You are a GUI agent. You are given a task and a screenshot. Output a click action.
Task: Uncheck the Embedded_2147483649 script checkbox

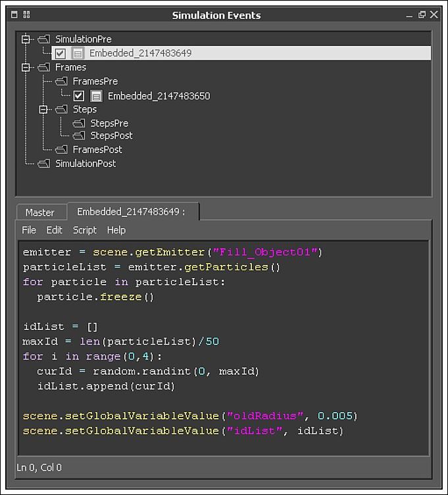pyautogui.click(x=61, y=53)
